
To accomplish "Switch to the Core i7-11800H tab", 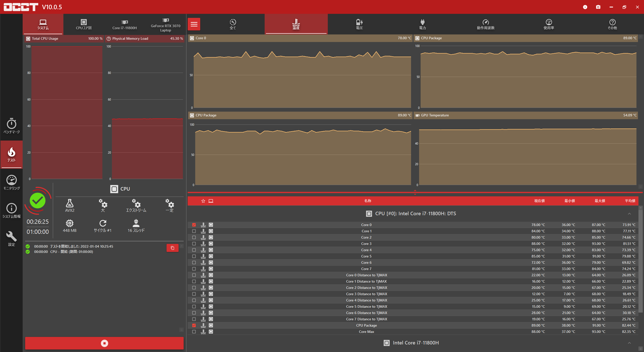I will (x=125, y=24).
